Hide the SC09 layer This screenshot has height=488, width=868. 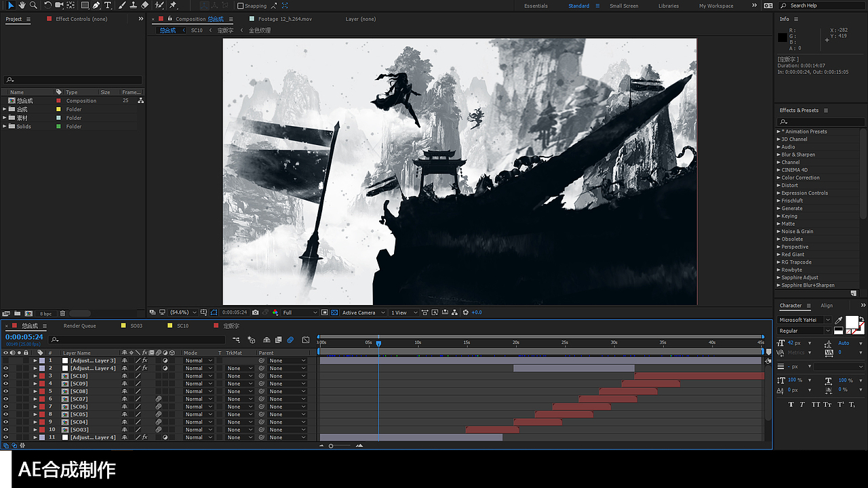click(x=6, y=384)
